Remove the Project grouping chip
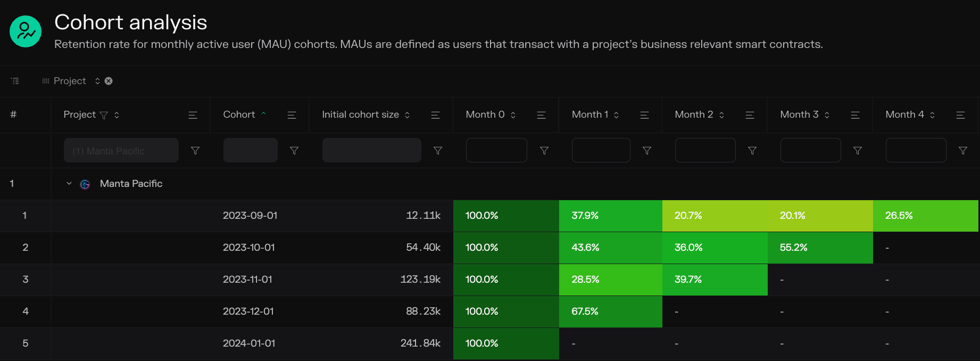Viewport: 980px width, 361px height. [109, 81]
